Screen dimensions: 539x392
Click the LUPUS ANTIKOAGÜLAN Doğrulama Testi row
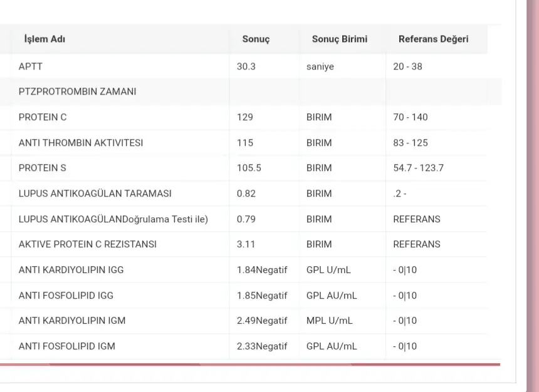click(x=113, y=219)
